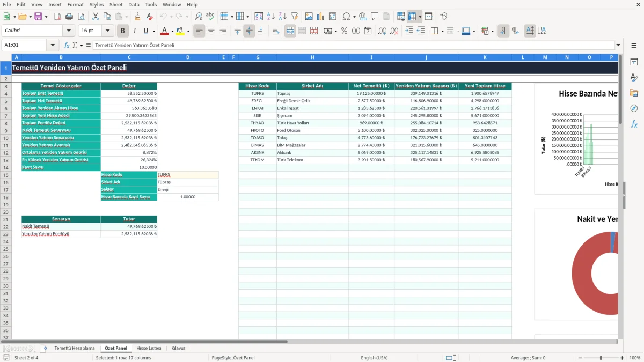Click the Insert Chart icon

320,17
